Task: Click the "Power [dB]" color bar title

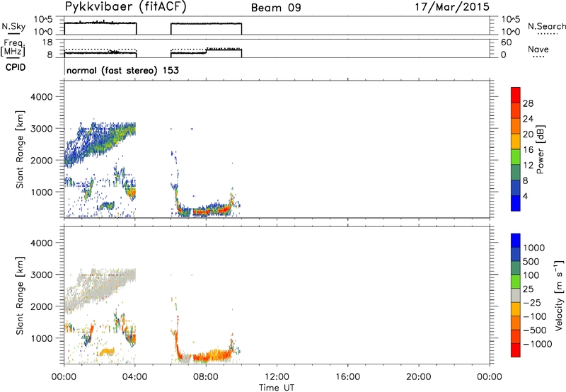Action: point(541,149)
